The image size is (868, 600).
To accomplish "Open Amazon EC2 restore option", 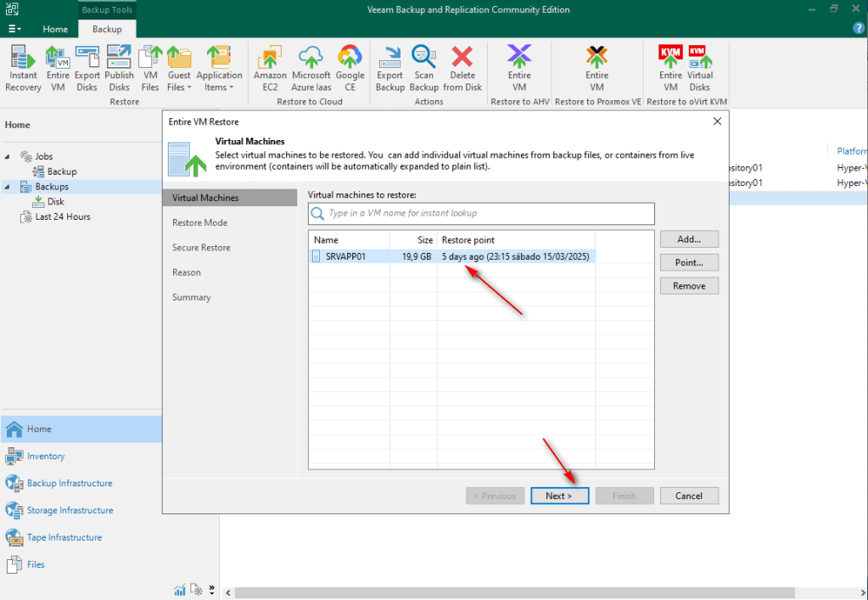I will click(x=271, y=68).
